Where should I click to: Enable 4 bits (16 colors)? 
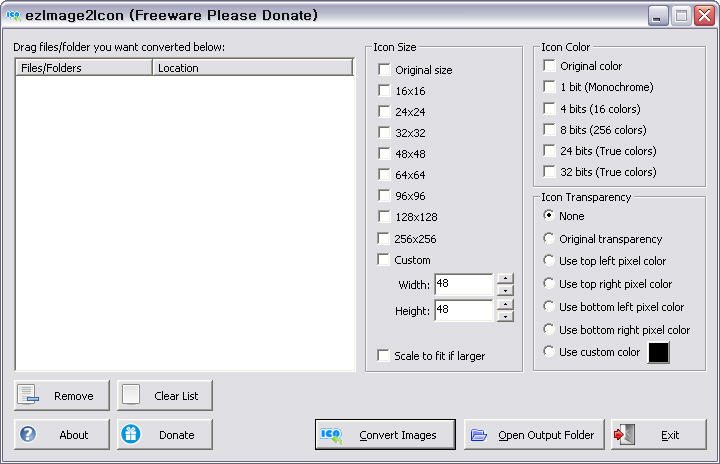[549, 108]
